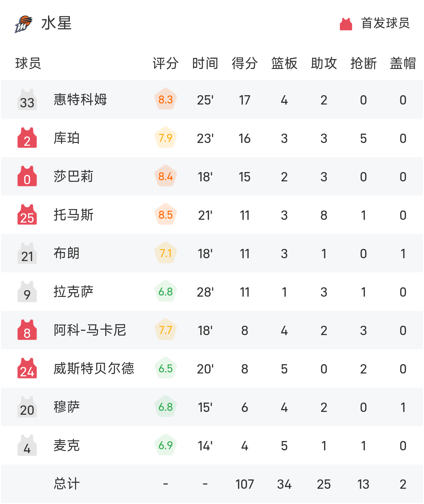424x504 pixels.
Task: Click red jersey number 0 icon
Action: 27,176
